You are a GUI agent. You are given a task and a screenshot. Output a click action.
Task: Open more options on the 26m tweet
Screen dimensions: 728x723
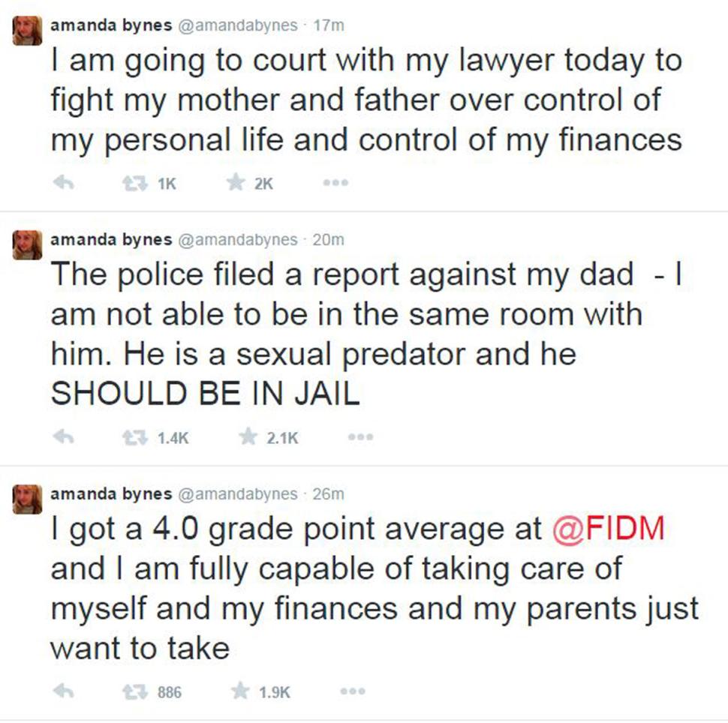(352, 691)
